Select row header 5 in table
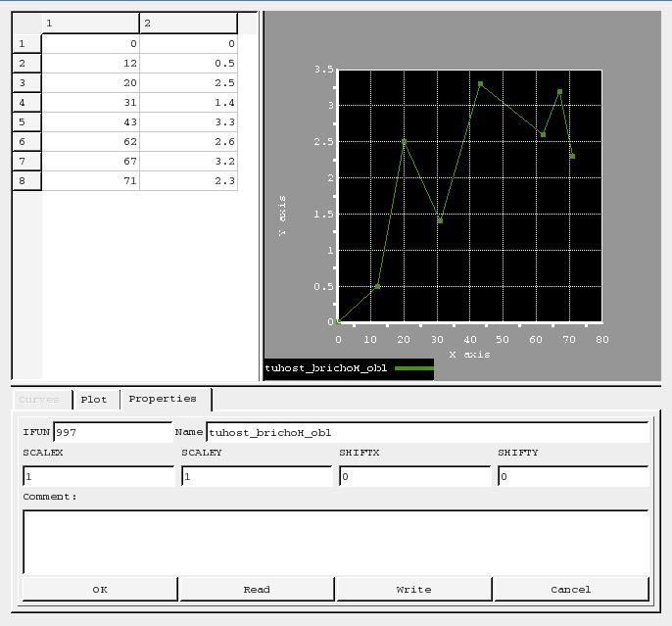This screenshot has height=626, width=672. [27, 122]
